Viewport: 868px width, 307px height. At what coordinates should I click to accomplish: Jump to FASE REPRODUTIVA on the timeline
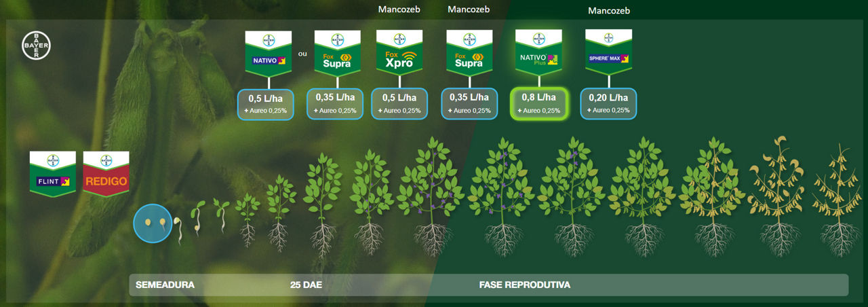tap(525, 285)
